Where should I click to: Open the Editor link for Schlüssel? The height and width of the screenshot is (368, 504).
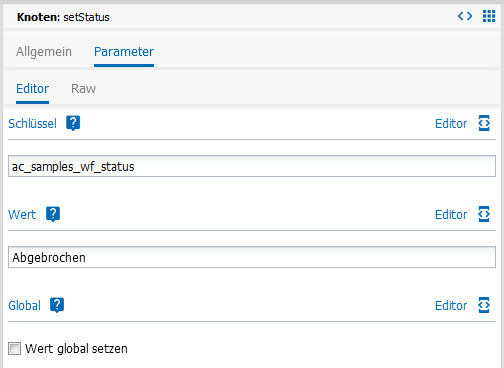(x=451, y=124)
